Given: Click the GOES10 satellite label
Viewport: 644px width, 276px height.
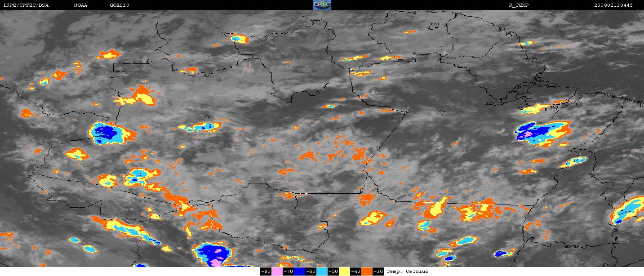Looking at the screenshot, I should 119,5.
